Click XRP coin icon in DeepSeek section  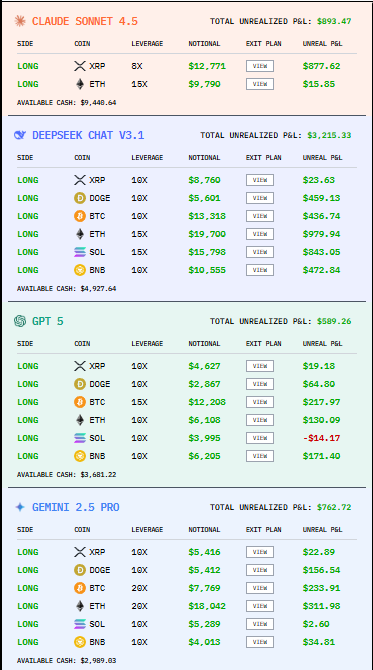click(x=80, y=180)
